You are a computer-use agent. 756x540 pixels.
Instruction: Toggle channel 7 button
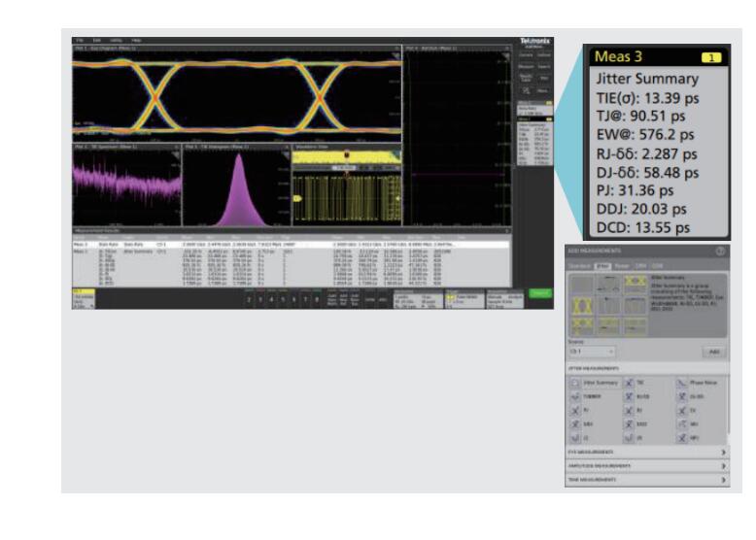305,300
